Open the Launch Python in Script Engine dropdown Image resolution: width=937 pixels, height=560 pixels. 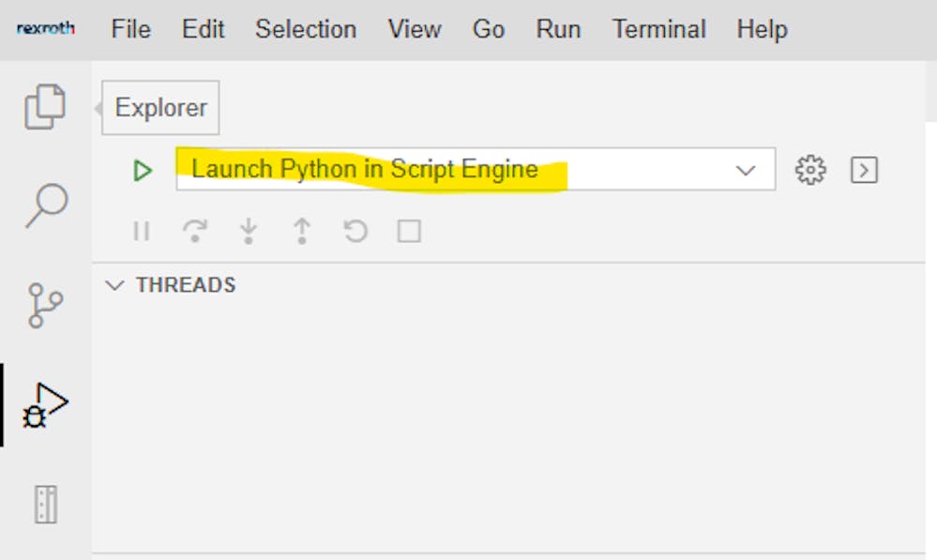746,170
